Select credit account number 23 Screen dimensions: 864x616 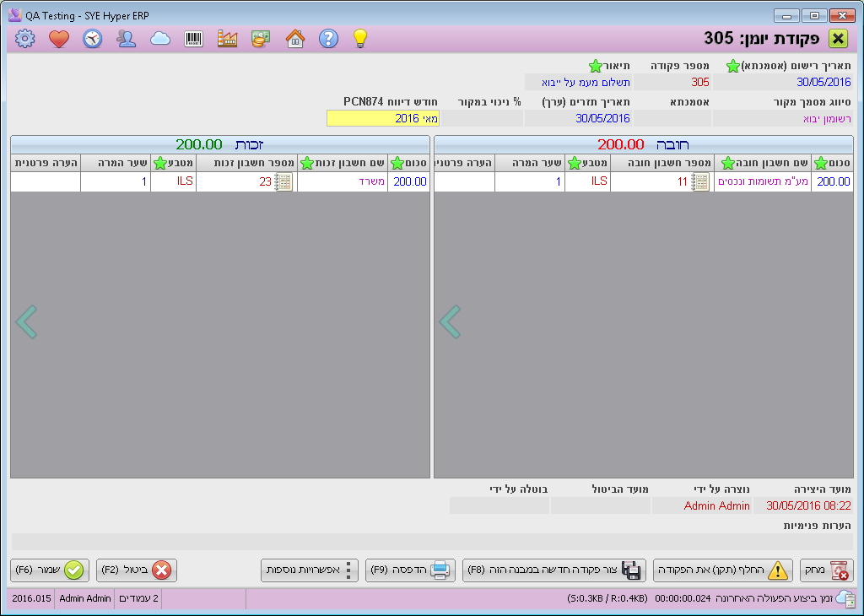coord(247,181)
